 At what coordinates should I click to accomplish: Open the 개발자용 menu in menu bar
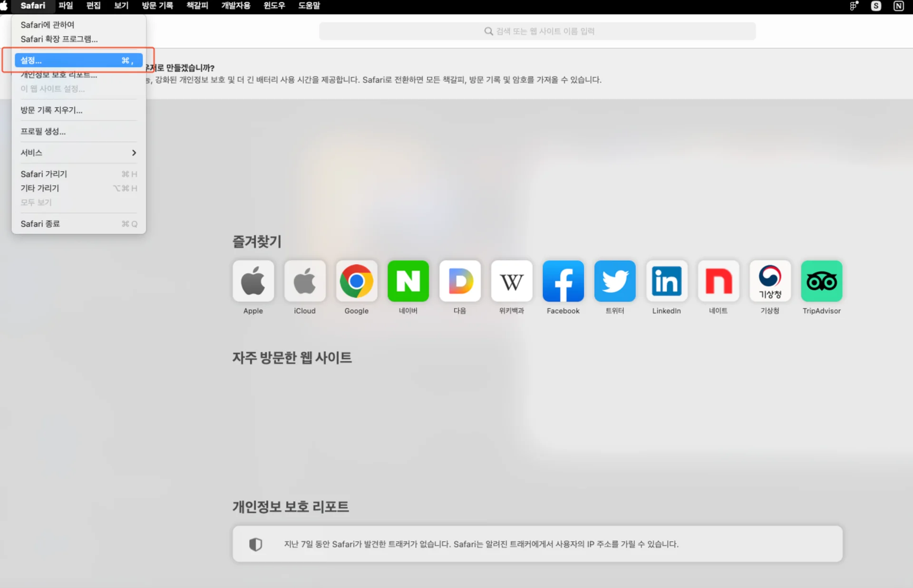[235, 6]
